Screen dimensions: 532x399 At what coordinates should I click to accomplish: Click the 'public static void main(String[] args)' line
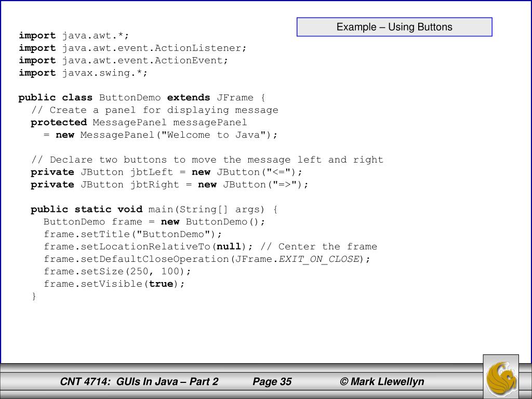point(154,209)
